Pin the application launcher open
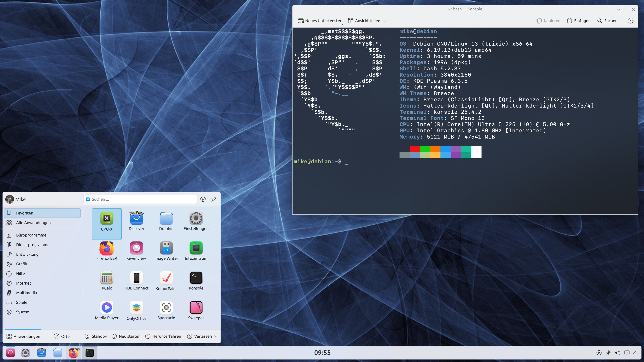This screenshot has height=362, width=644. pos(213,199)
